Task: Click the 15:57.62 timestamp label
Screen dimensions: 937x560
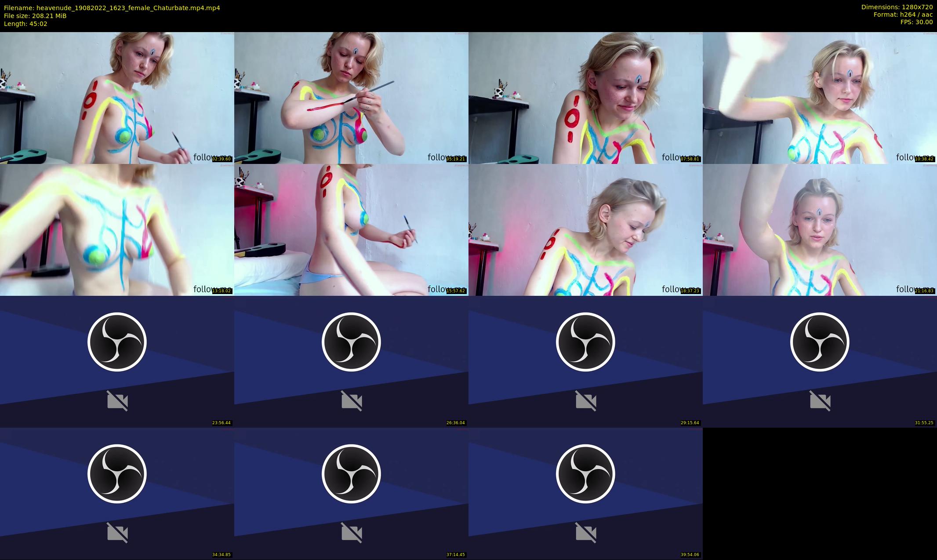Action: click(456, 291)
